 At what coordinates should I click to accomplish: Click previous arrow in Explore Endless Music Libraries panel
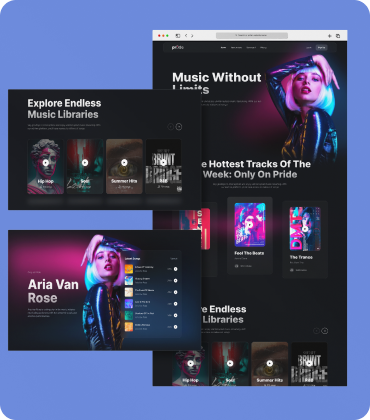coord(170,127)
